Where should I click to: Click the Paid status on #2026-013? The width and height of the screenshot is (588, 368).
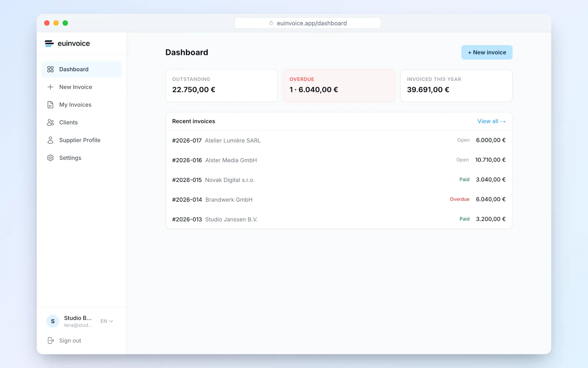(464, 219)
